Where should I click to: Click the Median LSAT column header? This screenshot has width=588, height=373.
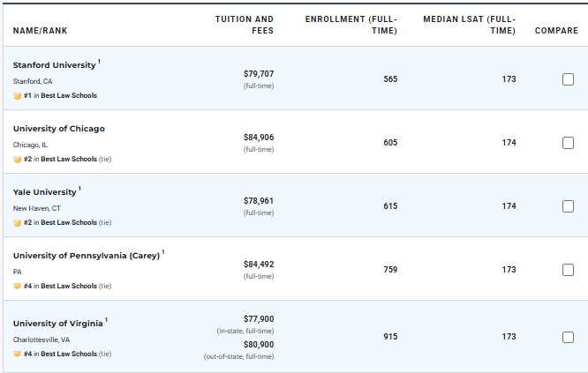(469, 25)
